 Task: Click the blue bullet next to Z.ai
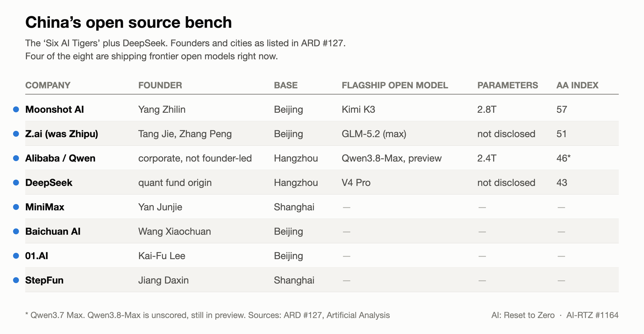16,134
